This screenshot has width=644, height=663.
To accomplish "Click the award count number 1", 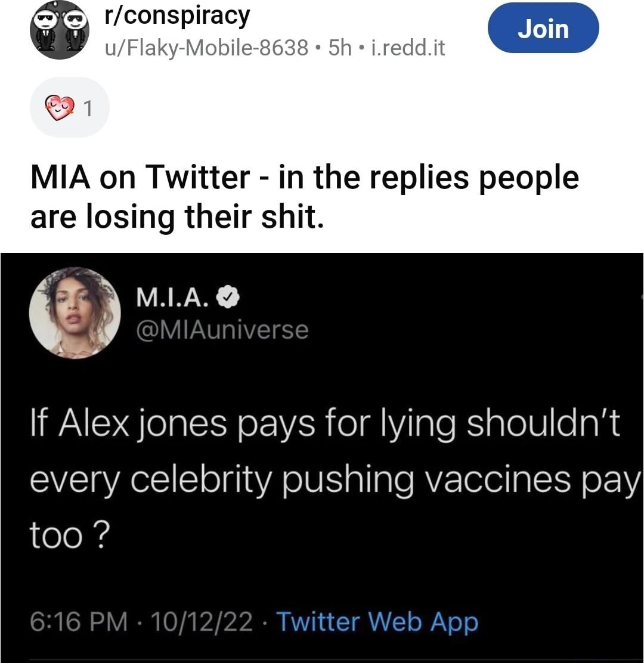I will [87, 108].
